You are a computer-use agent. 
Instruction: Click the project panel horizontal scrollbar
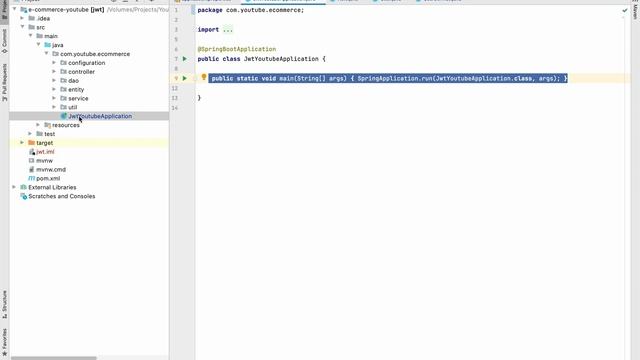point(54,358)
